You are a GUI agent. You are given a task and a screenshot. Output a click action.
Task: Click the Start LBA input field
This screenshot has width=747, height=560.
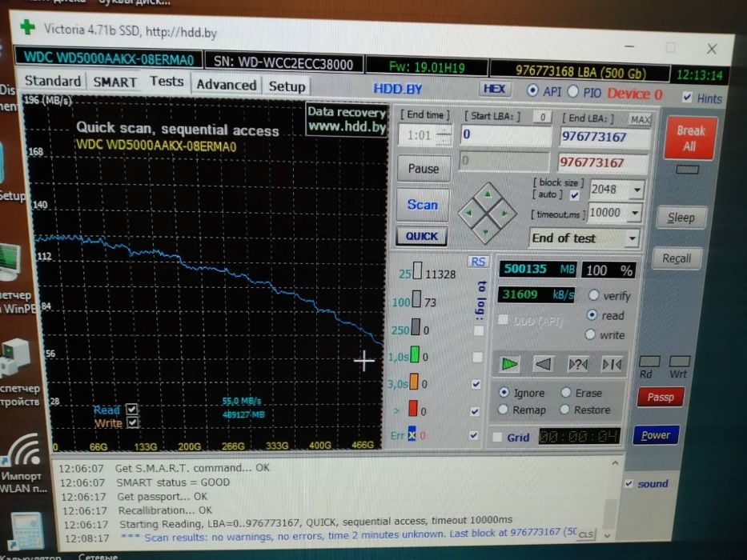tap(505, 135)
